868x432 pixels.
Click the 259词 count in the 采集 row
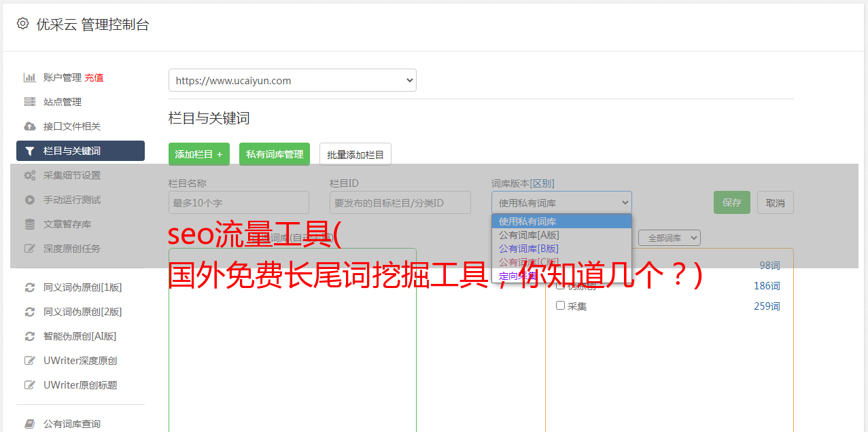click(767, 306)
